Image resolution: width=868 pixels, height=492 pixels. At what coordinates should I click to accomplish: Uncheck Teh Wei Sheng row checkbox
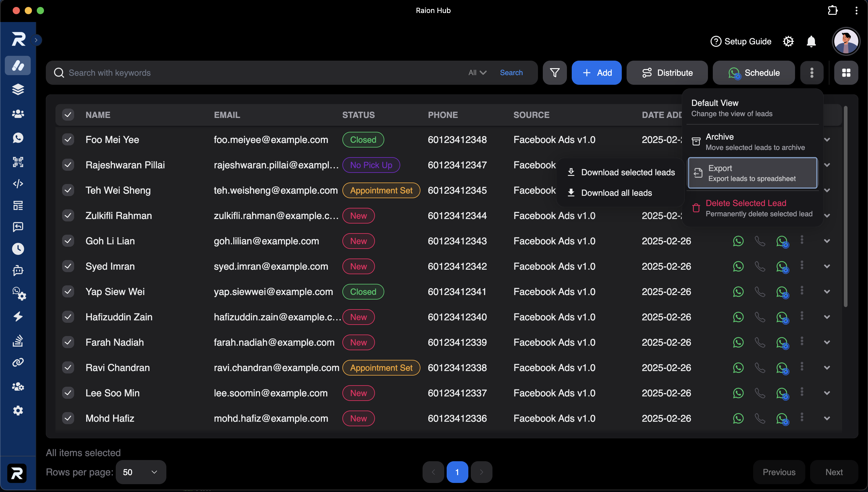click(x=68, y=190)
